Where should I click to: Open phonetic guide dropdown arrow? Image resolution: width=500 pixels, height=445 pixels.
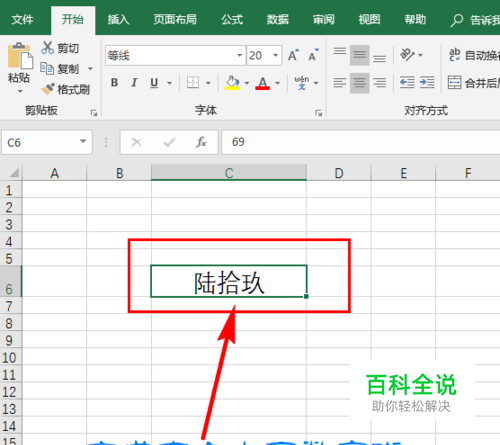(x=316, y=83)
